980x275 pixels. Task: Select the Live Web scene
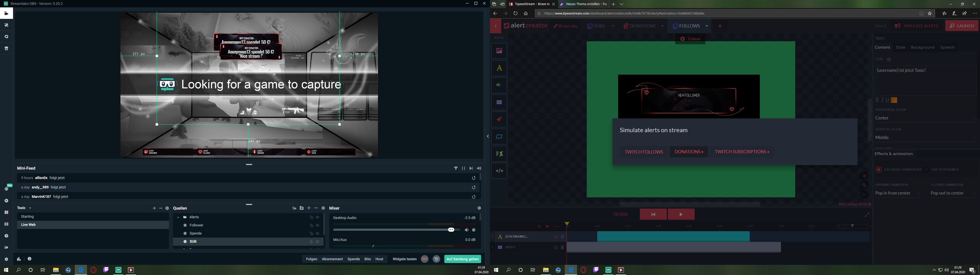[29, 225]
